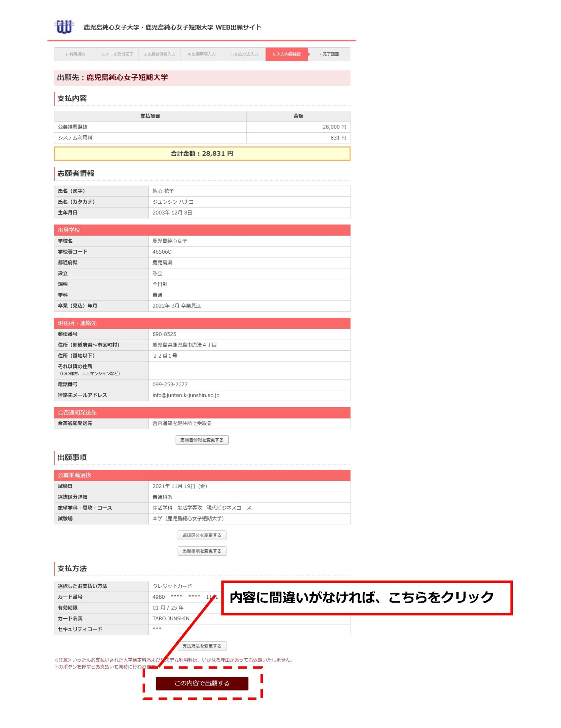
Task: Click the 全日制 course value
Action: pyautogui.click(x=160, y=284)
